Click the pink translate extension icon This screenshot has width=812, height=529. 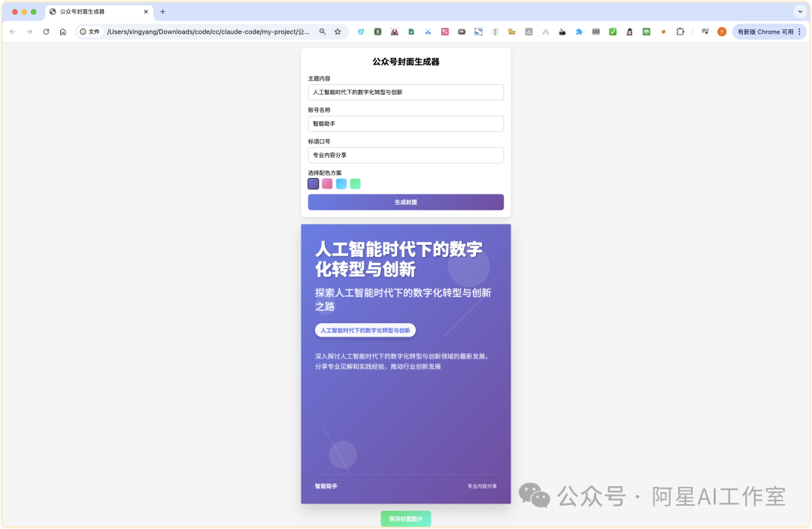tap(445, 32)
